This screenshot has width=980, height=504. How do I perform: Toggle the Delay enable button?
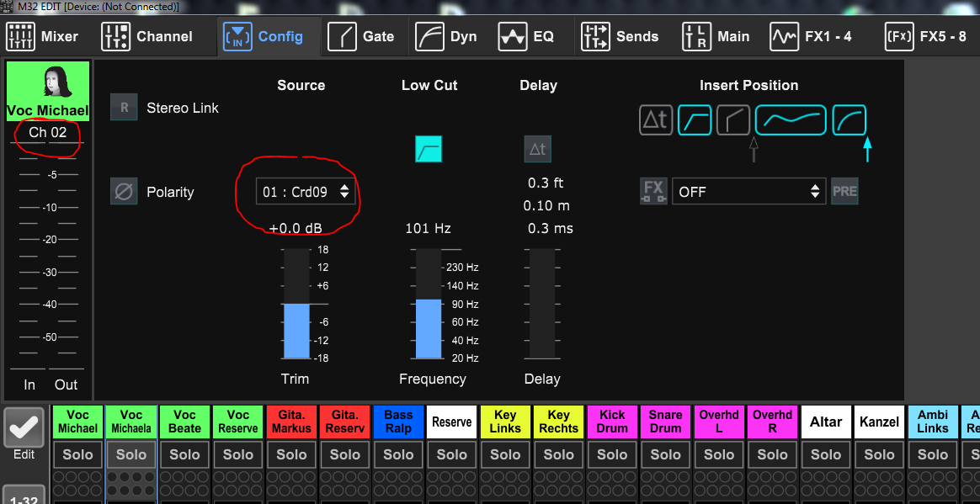[537, 149]
